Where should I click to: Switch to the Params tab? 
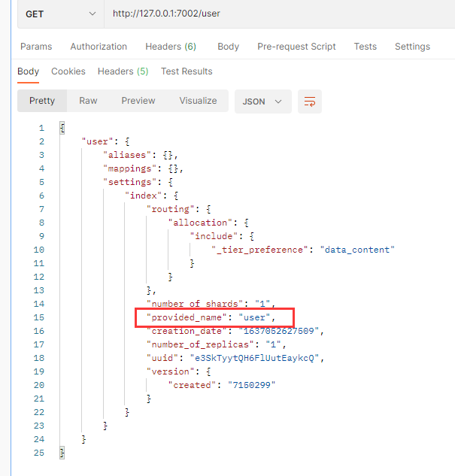click(x=36, y=47)
